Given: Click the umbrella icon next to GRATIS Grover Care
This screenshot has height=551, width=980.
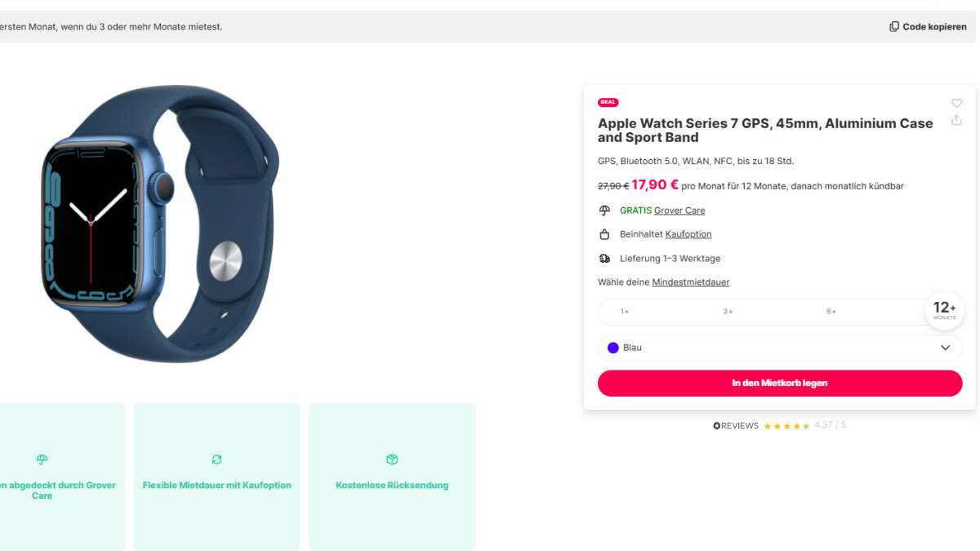Looking at the screenshot, I should pos(604,210).
